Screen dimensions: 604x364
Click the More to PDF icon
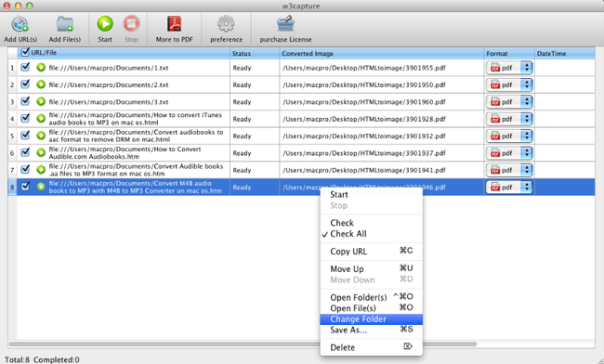(x=175, y=24)
